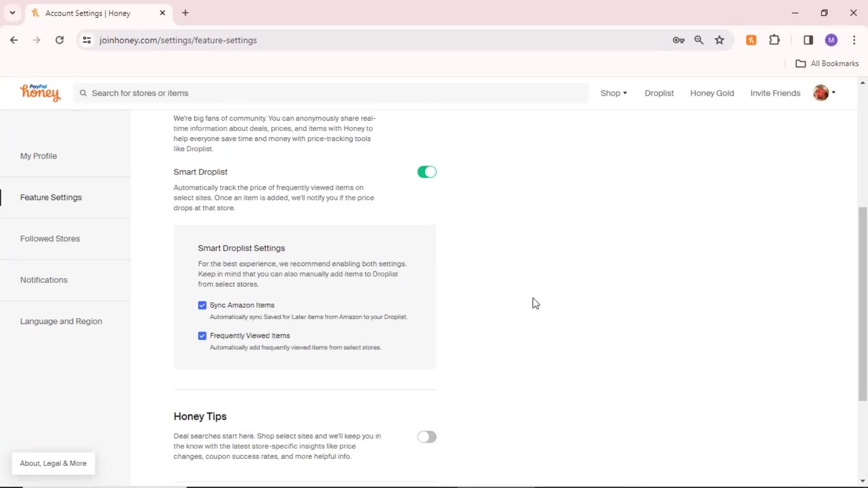Screen dimensions: 868x488
Task: Open the Chrome three-dot menu
Action: click(854, 40)
